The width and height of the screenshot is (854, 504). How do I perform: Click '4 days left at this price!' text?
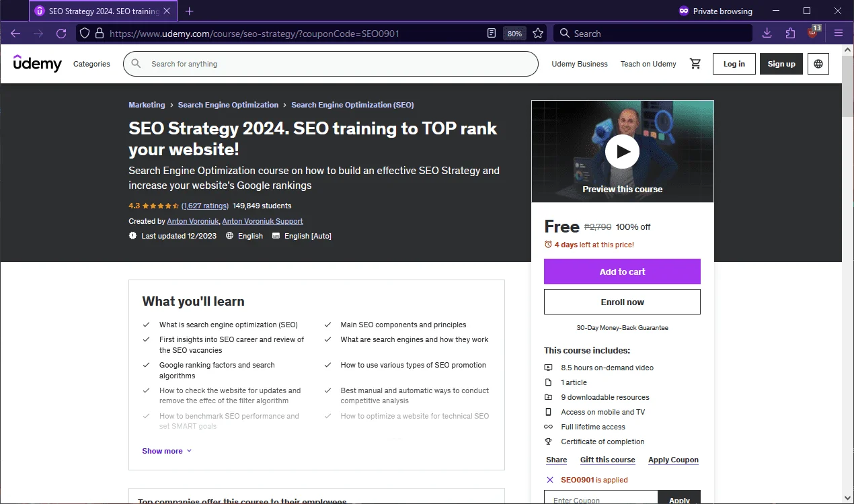[x=594, y=245]
